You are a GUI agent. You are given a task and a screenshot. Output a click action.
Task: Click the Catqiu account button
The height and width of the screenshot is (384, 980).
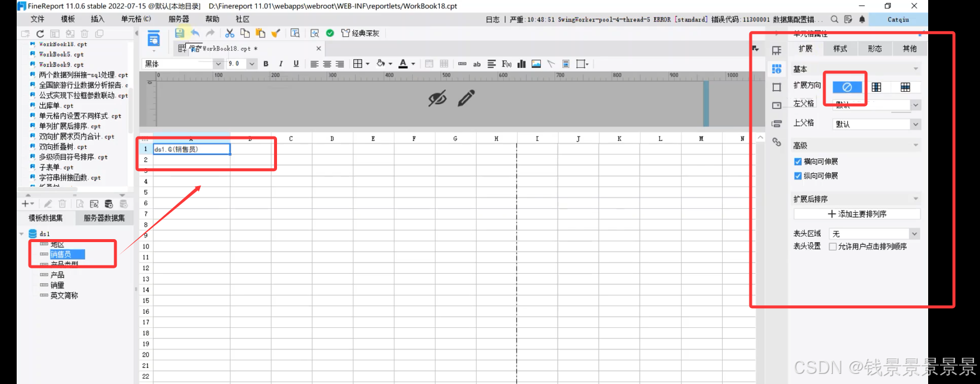pos(898,20)
